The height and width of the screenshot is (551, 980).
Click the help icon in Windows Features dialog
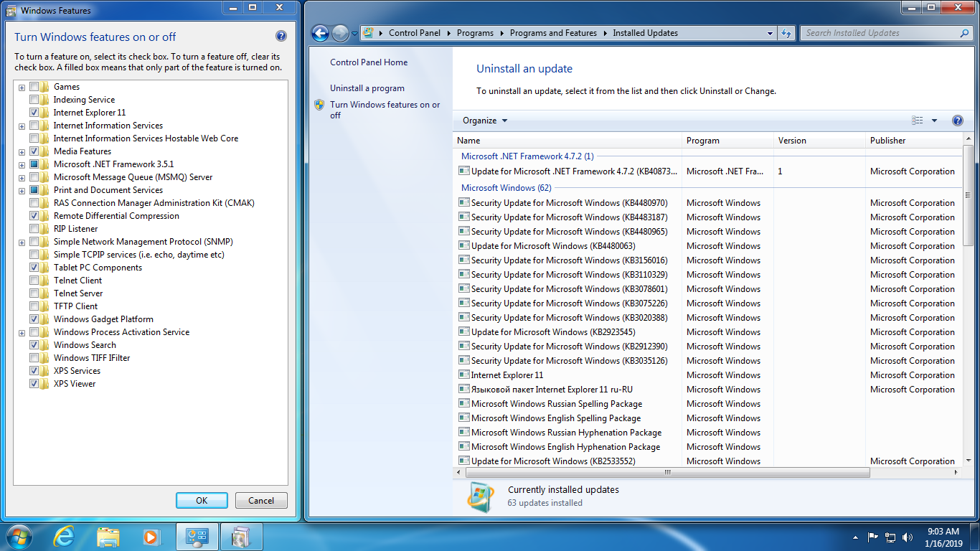(x=281, y=37)
